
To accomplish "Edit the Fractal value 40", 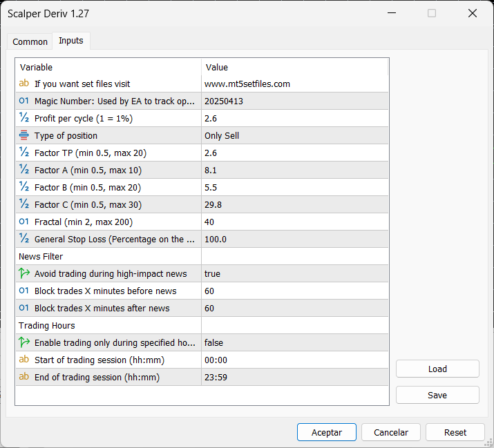I will (x=294, y=222).
